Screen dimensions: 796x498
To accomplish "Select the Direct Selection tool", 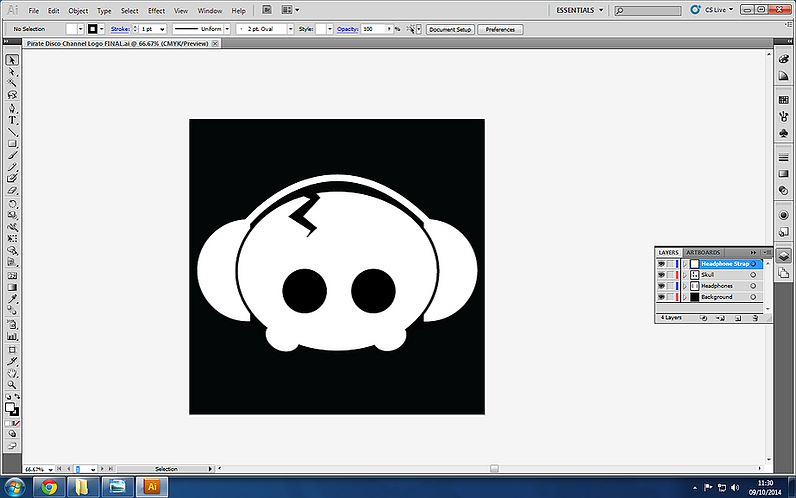I will (x=12, y=72).
